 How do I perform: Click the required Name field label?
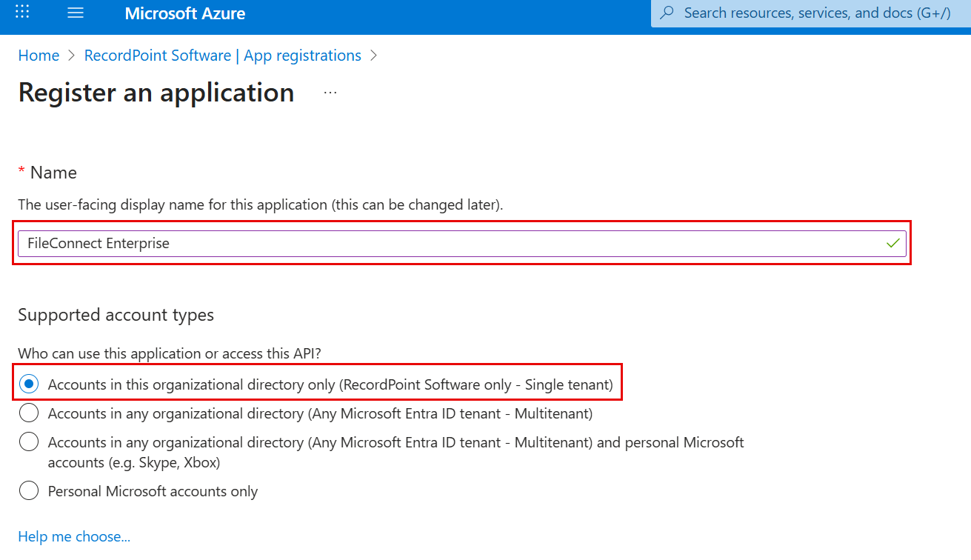53,173
